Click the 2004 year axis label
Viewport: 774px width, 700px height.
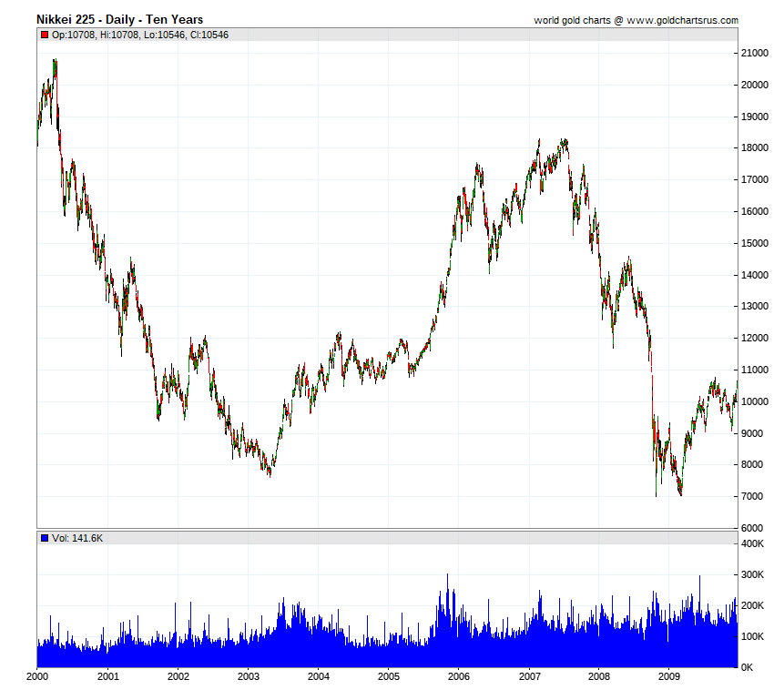coord(319,676)
